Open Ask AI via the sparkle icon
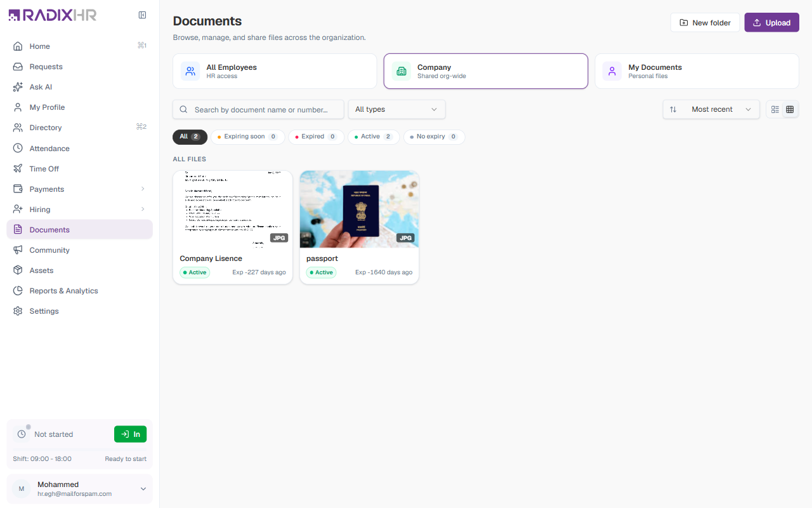 click(x=18, y=87)
